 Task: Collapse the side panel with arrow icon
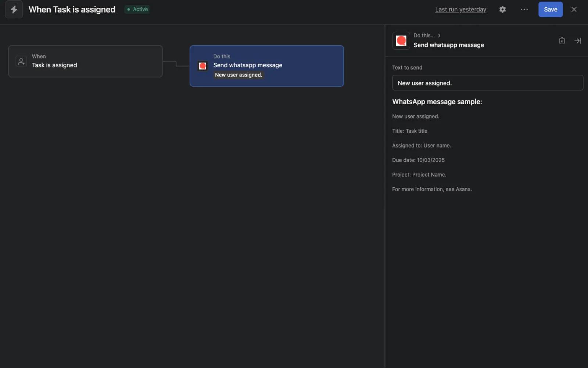pos(577,41)
